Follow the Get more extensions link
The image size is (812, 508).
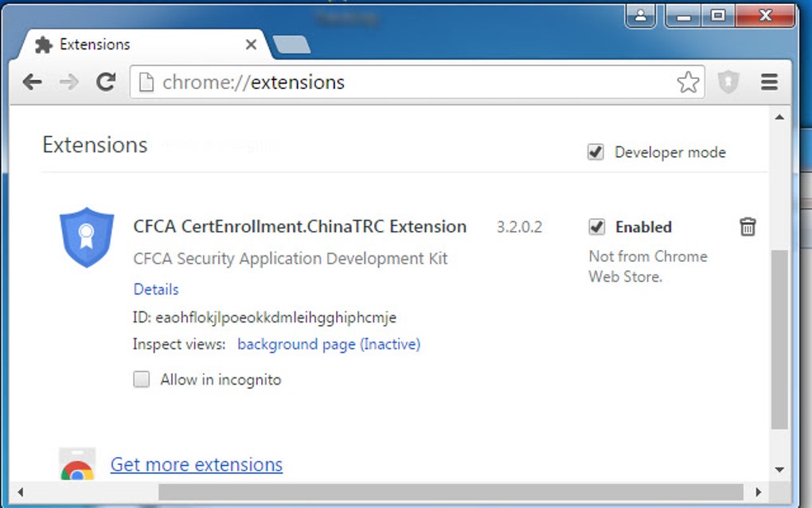(196, 465)
